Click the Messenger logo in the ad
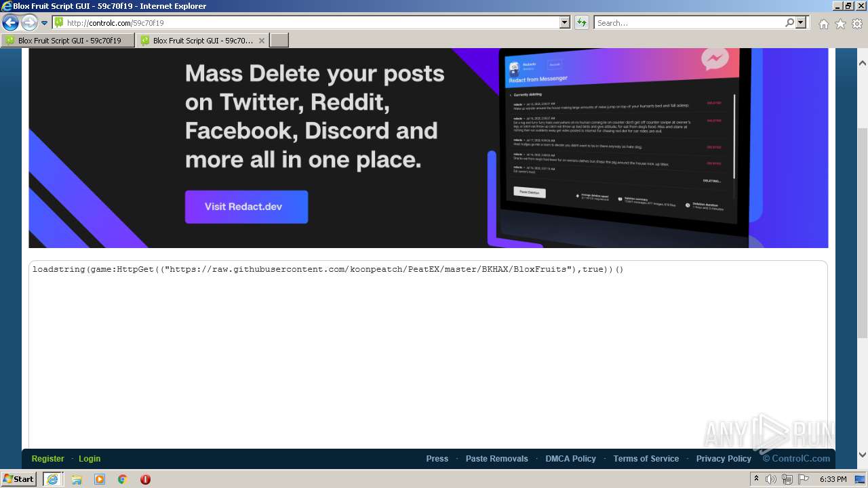Viewport: 868px width, 488px height. pyautogui.click(x=715, y=60)
